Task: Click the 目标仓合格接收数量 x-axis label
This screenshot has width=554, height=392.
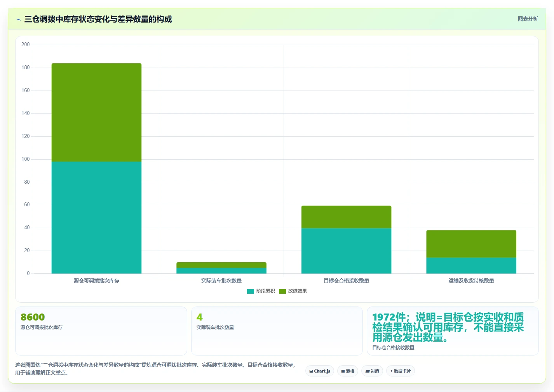Action: tap(346, 280)
